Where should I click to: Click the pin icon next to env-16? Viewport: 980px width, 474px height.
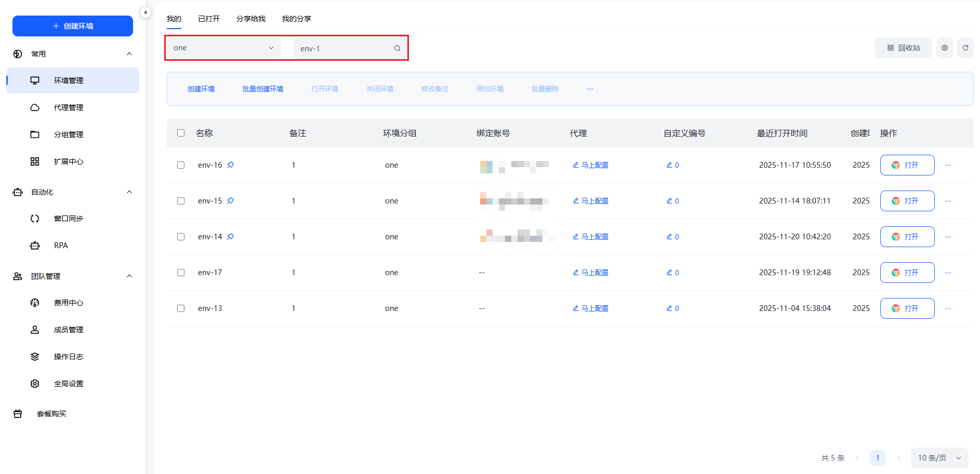pyautogui.click(x=230, y=165)
